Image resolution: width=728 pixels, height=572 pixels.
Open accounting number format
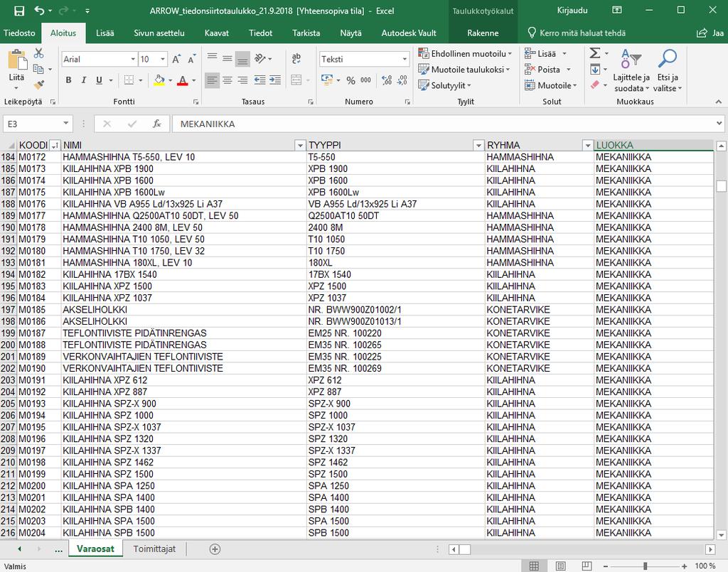[327, 80]
